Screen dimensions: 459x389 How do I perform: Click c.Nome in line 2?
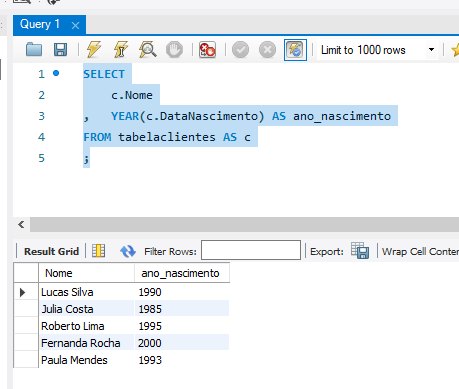point(132,95)
